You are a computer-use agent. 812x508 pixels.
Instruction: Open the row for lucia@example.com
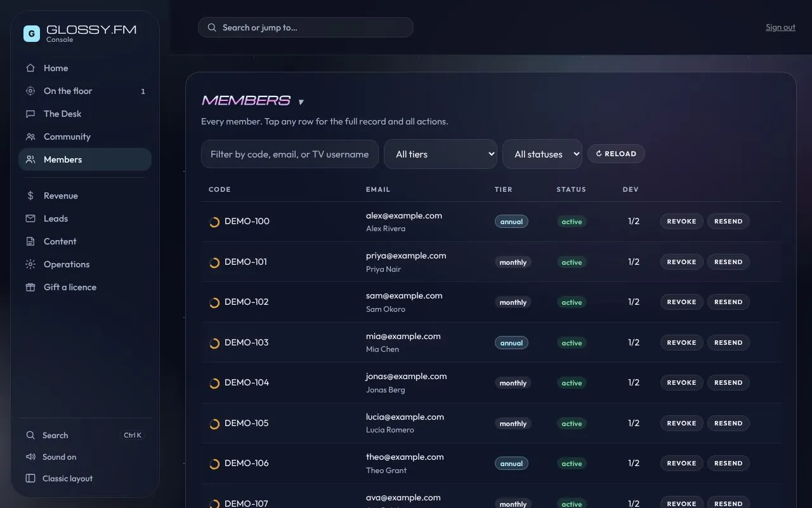(x=491, y=423)
